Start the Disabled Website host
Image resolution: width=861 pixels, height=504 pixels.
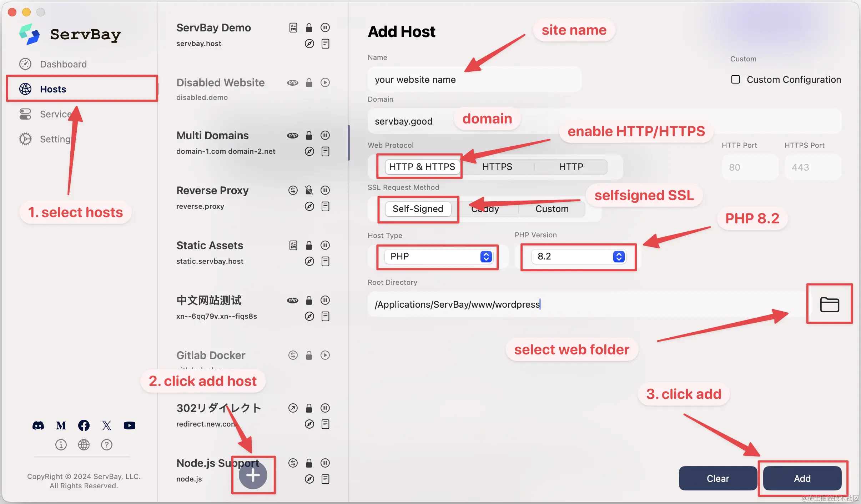click(325, 82)
